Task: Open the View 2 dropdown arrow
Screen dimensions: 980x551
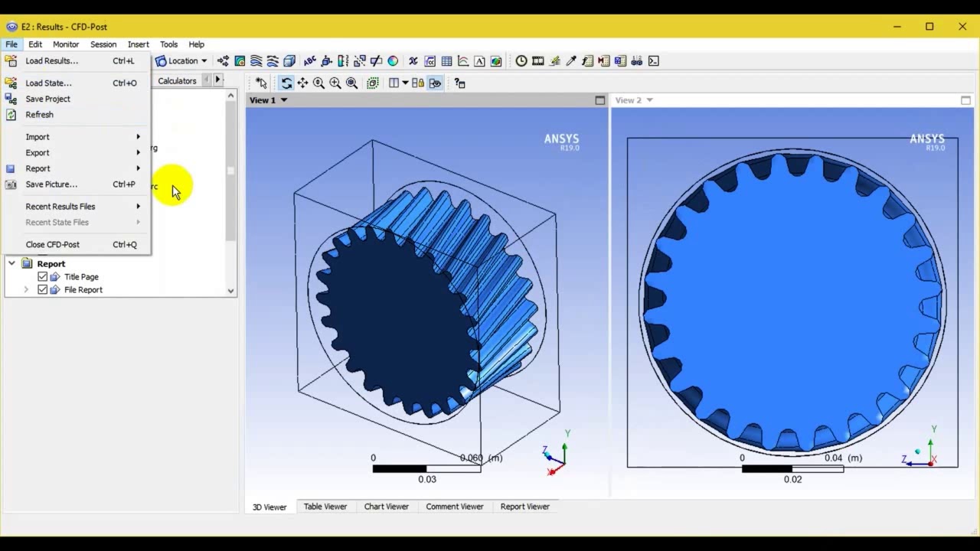Action: tap(649, 100)
